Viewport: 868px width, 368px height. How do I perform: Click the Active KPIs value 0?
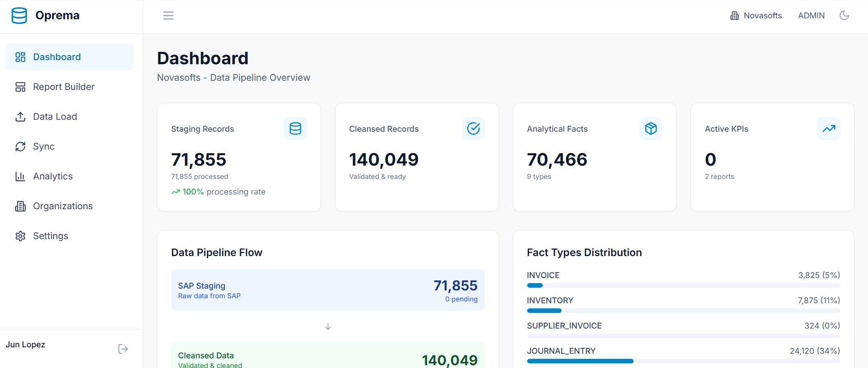(711, 160)
